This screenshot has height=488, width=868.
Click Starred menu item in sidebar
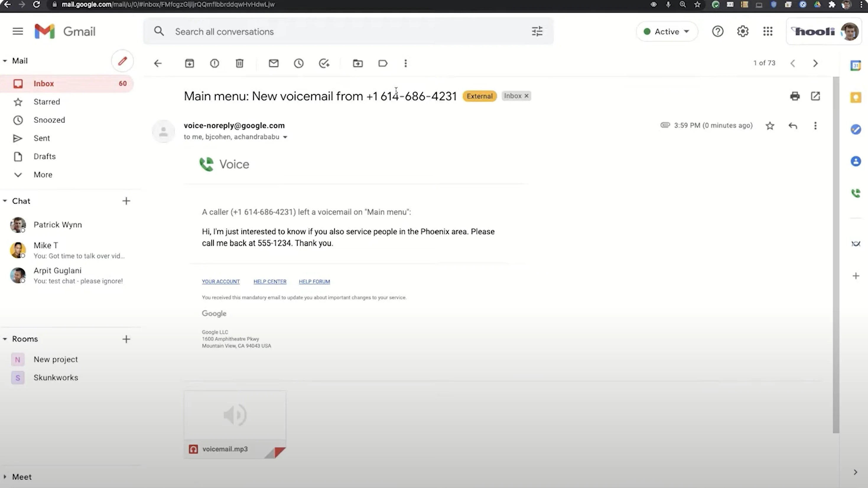tap(47, 101)
